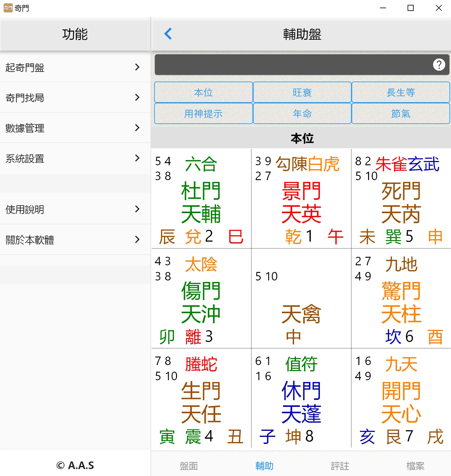Click the dark gray info bar

[302, 65]
